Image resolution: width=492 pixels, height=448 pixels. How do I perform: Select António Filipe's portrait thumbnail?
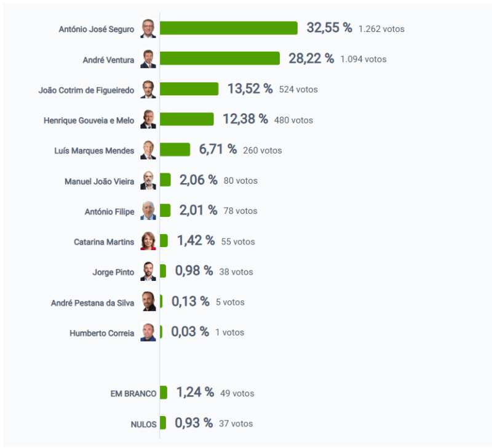[148, 211]
